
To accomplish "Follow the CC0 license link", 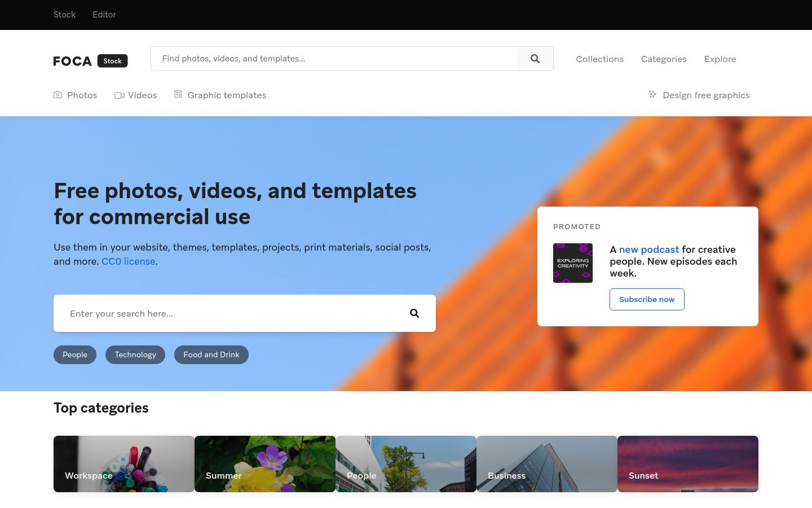I will coord(128,261).
